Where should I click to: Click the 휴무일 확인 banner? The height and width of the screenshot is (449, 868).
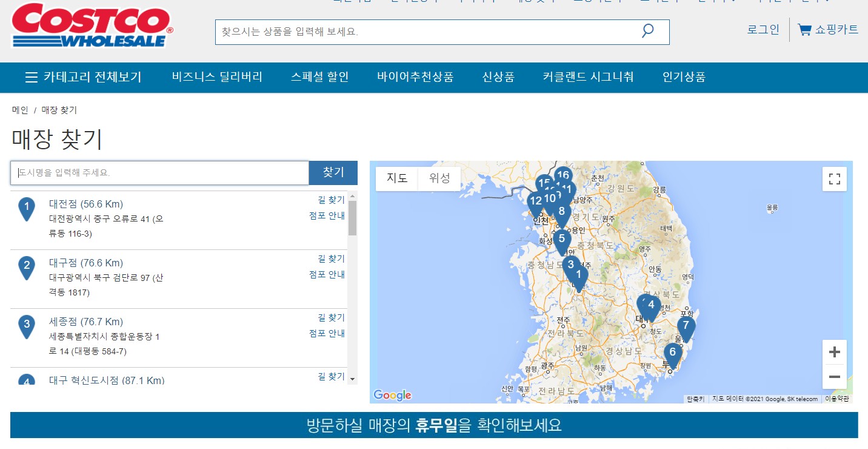[434, 425]
